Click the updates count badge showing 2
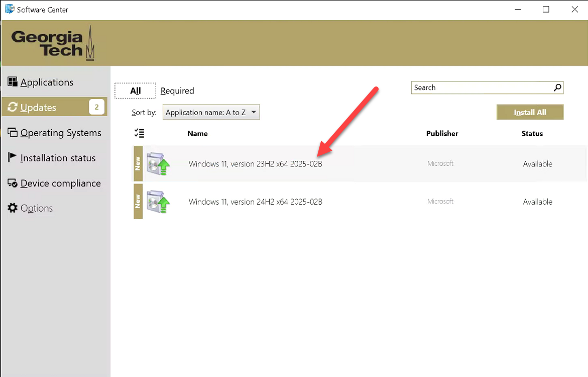The height and width of the screenshot is (377, 588). point(96,107)
